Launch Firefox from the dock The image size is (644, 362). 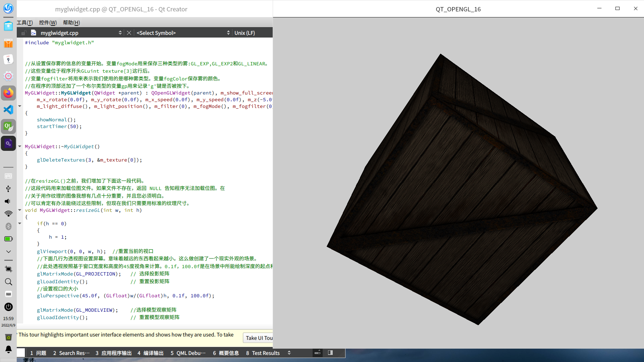pos(8,93)
